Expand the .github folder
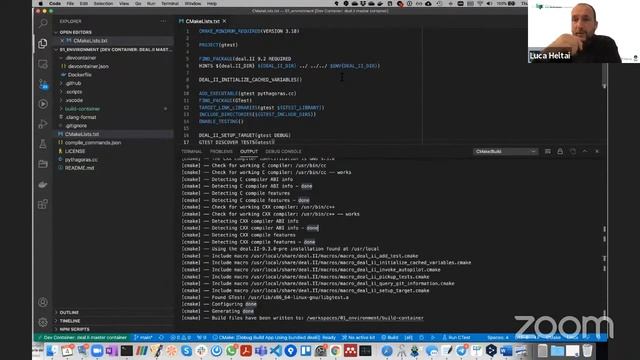640x360 pixels. coord(73,83)
